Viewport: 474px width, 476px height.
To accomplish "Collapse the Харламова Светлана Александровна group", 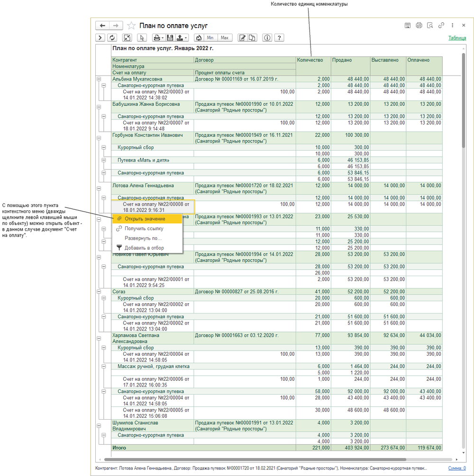I will click(99, 338).
